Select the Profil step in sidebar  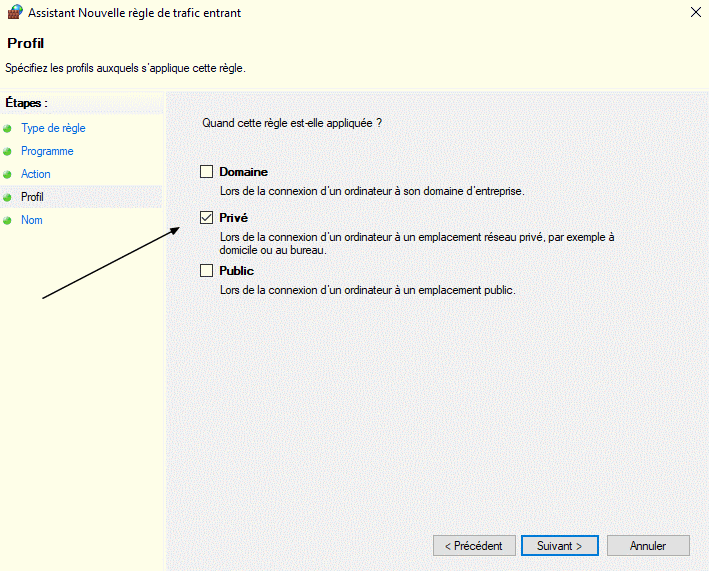tap(32, 197)
